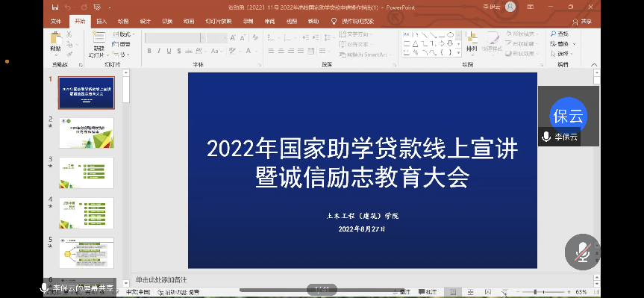Open the 版式 layout dropdown
The height and width of the screenshot is (298, 644).
click(x=123, y=34)
